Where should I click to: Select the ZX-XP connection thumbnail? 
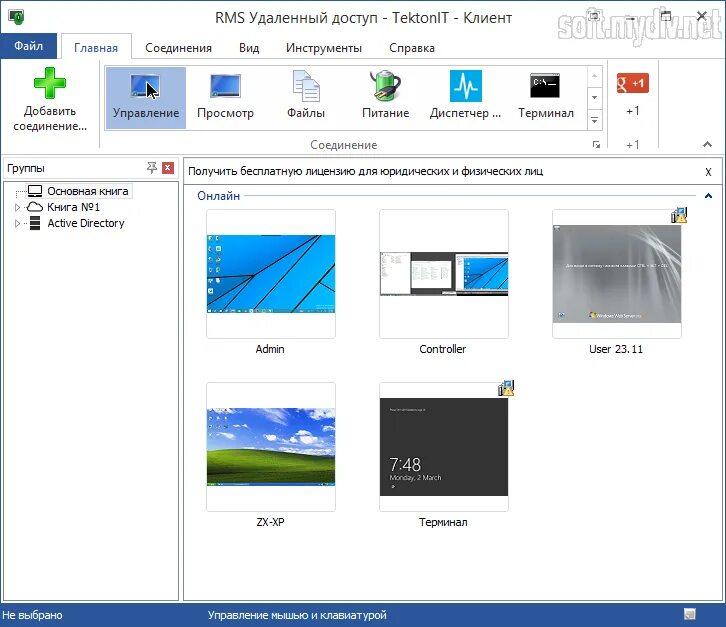[x=271, y=447]
